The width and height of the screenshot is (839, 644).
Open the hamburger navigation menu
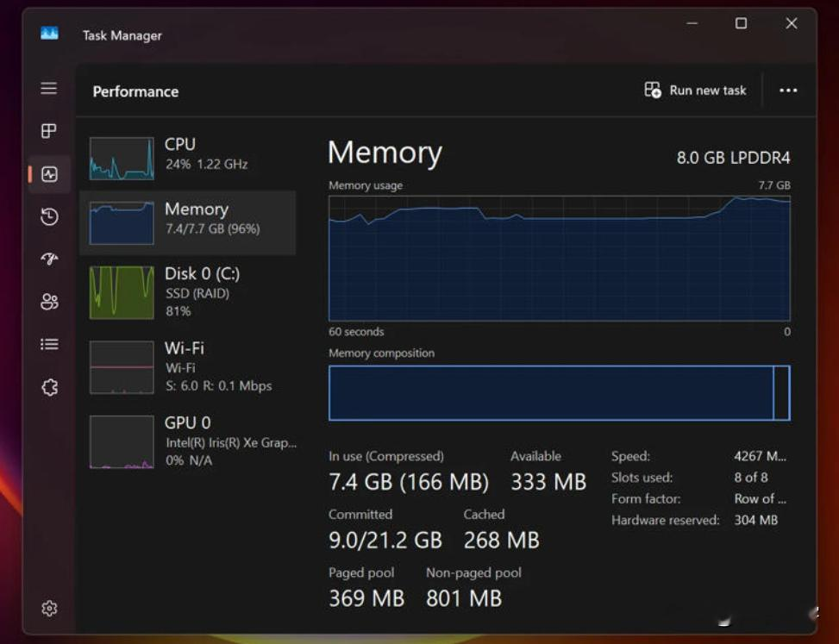pyautogui.click(x=48, y=88)
